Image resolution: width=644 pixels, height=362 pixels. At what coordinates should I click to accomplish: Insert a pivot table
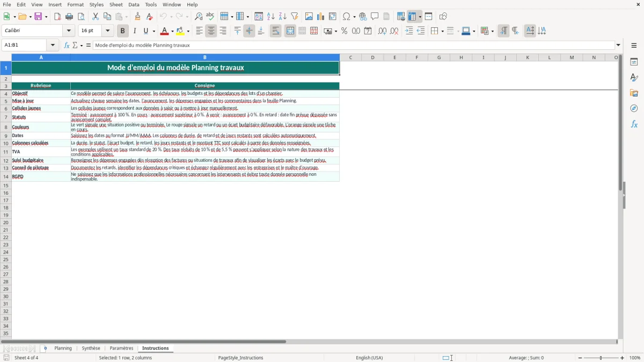click(333, 17)
